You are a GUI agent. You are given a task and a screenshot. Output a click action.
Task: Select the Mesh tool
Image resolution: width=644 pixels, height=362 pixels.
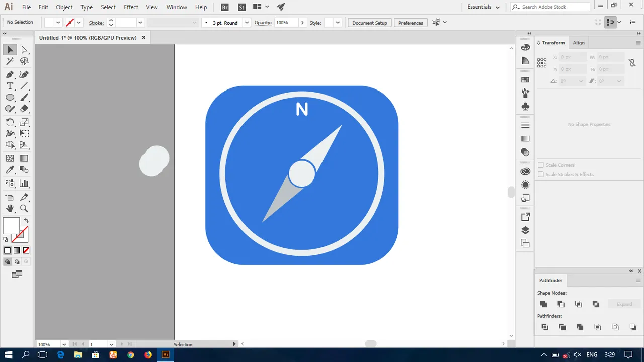tap(10, 158)
